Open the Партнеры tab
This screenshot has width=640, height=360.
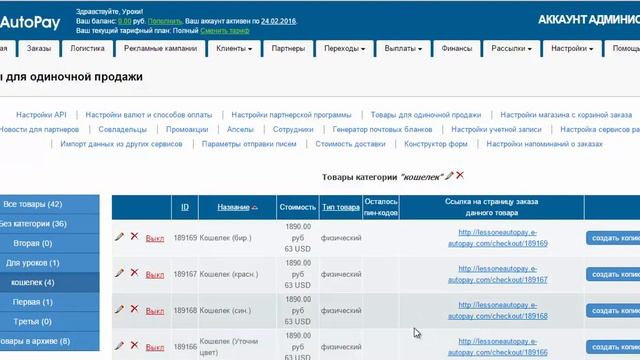288,49
